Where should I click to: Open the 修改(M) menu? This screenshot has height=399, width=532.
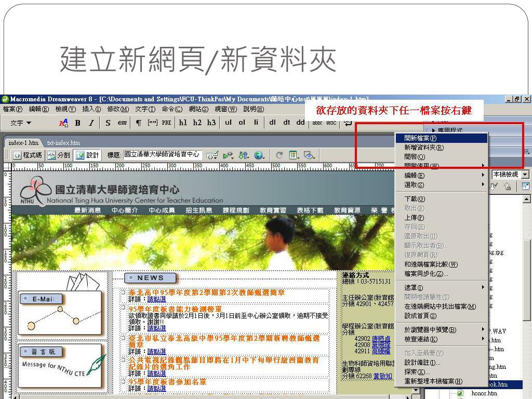118,109
